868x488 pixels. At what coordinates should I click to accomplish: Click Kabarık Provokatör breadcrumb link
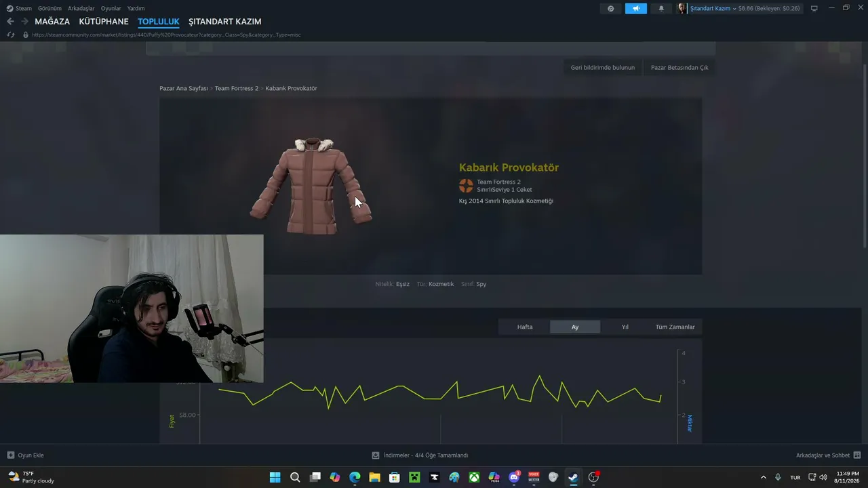[292, 89]
